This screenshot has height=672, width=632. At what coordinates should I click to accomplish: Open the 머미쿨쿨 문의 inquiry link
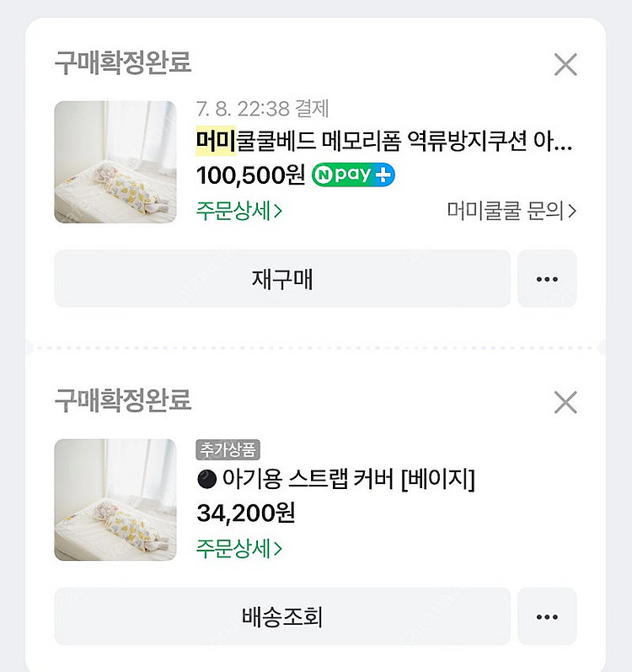(511, 210)
